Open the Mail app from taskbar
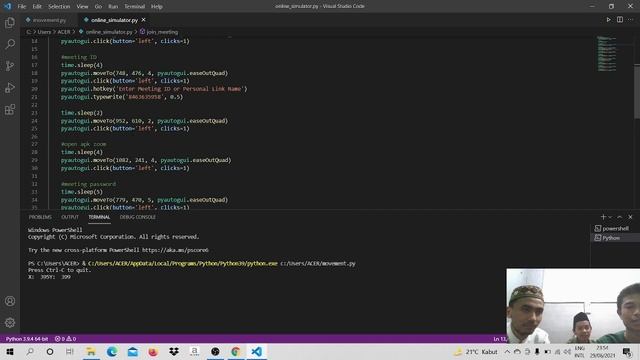This screenshot has width=640, height=360. coord(133,351)
